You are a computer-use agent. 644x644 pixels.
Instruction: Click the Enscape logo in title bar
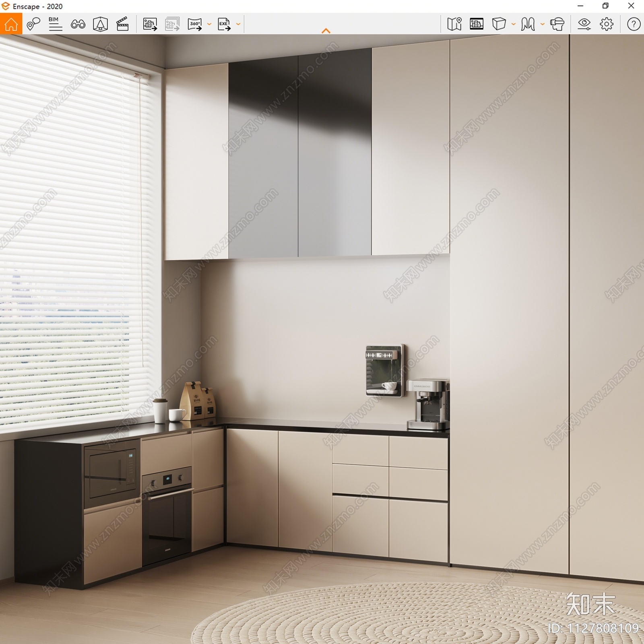click(x=6, y=6)
